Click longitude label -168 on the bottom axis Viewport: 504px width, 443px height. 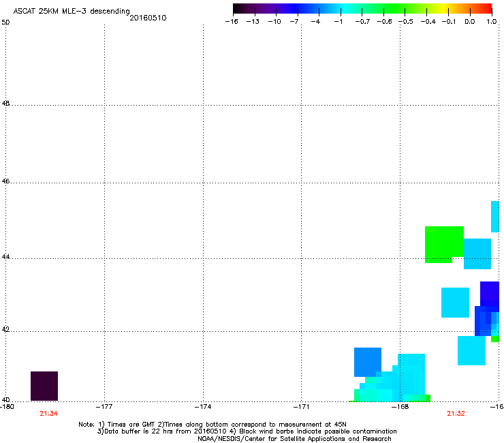click(400, 407)
